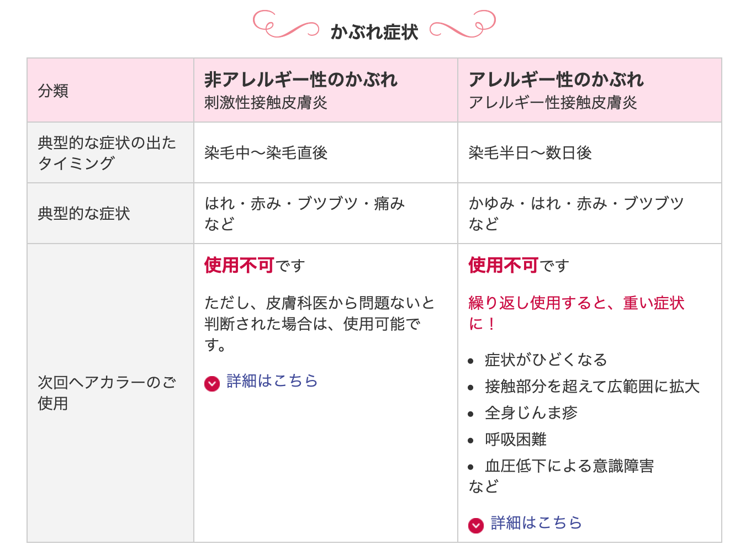Click the 接触部分を超えて広範囲に拡大 bullet item
Screen dimensions: 751x560
592,387
